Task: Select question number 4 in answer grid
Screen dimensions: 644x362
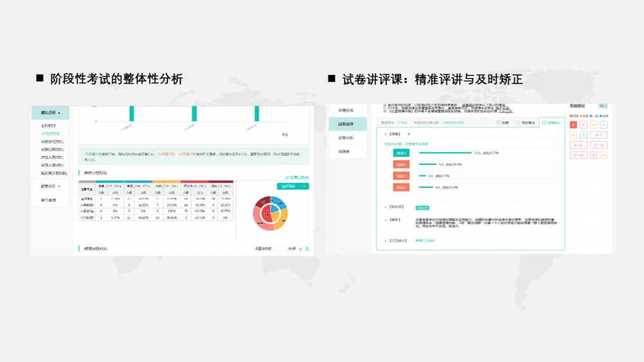Action: click(x=573, y=124)
